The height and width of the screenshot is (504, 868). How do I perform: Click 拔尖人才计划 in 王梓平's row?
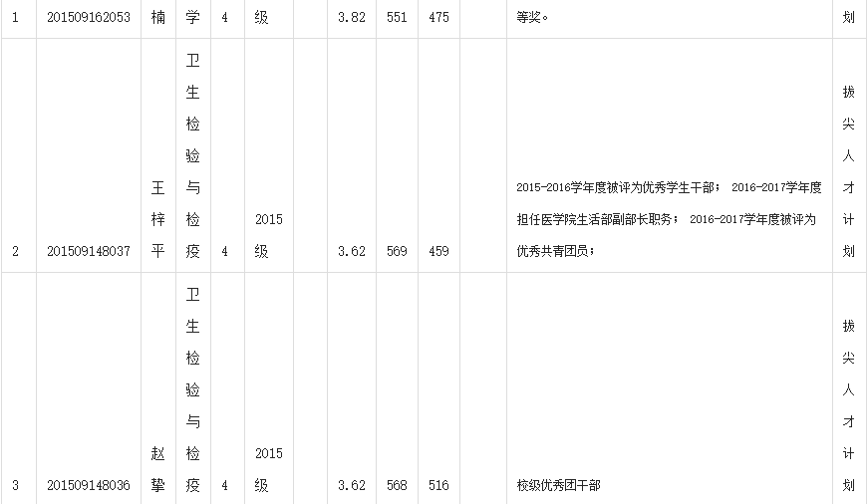(x=848, y=170)
